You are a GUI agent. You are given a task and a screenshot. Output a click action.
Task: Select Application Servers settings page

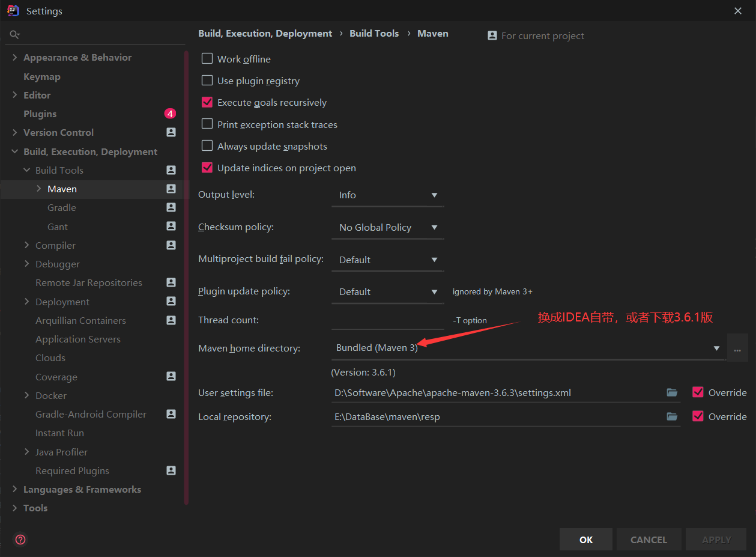tap(78, 339)
